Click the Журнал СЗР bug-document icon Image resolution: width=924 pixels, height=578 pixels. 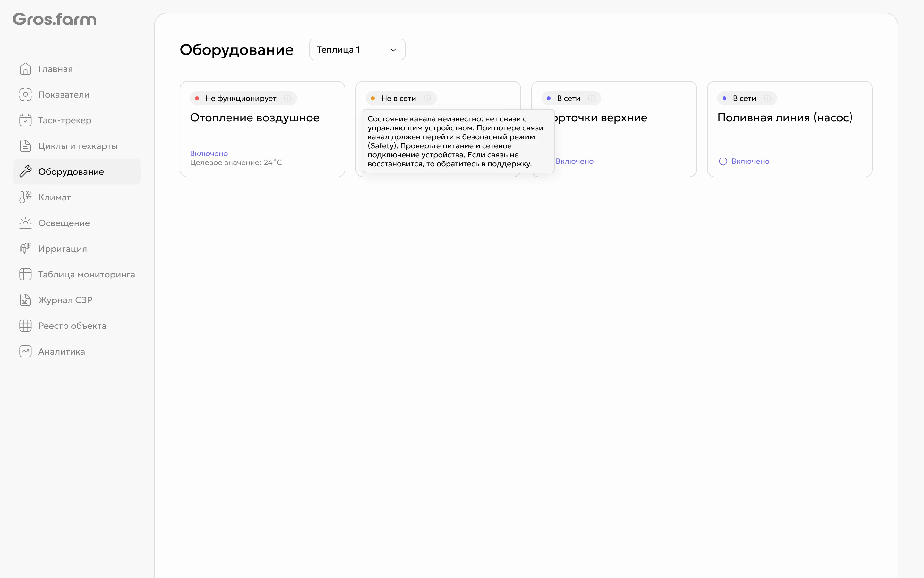pyautogui.click(x=25, y=300)
